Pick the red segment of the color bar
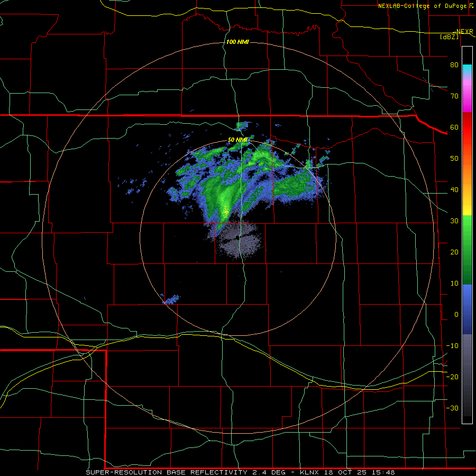Image resolution: width=476 pixels, height=476 pixels. (x=467, y=127)
